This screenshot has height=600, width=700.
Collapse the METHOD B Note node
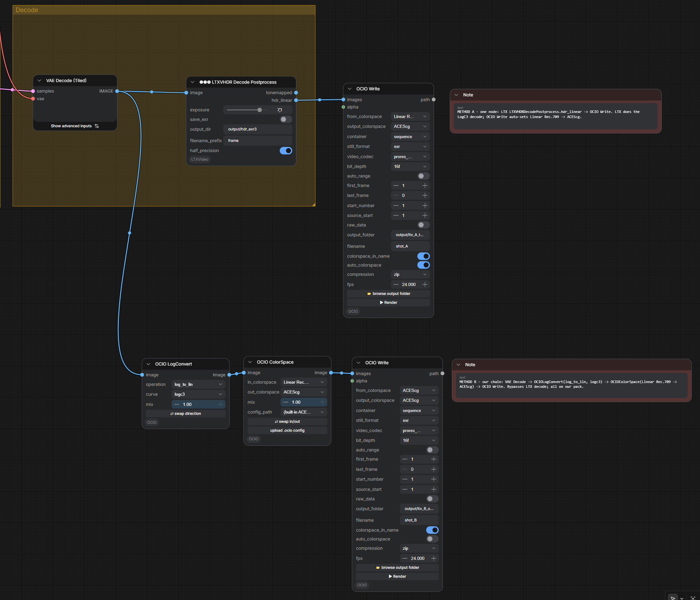458,365
